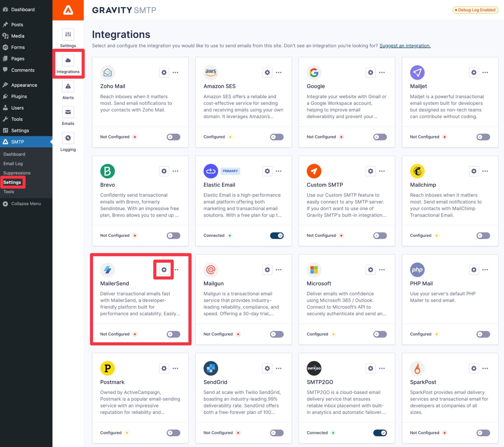Enable the Postmark toggle
The width and height of the screenshot is (504, 447).
[x=173, y=433]
